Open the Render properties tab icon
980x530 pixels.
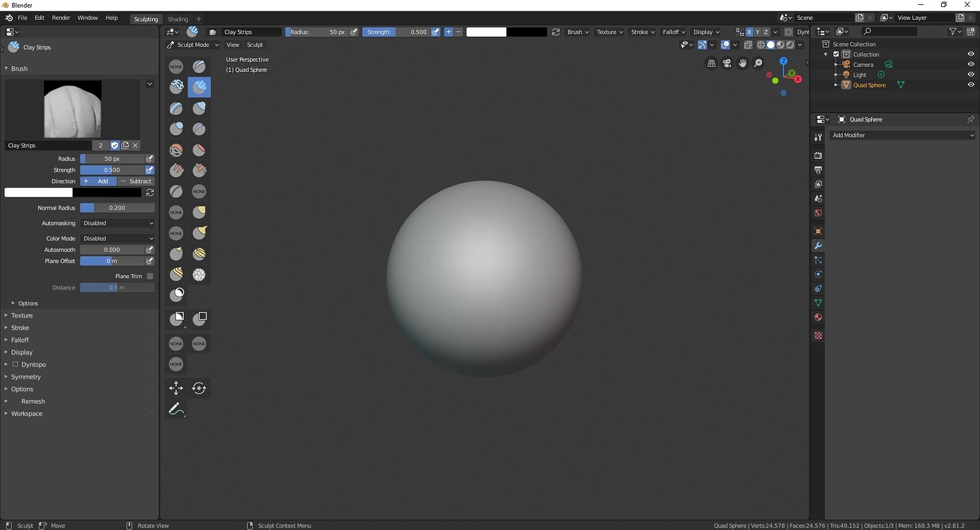point(818,156)
